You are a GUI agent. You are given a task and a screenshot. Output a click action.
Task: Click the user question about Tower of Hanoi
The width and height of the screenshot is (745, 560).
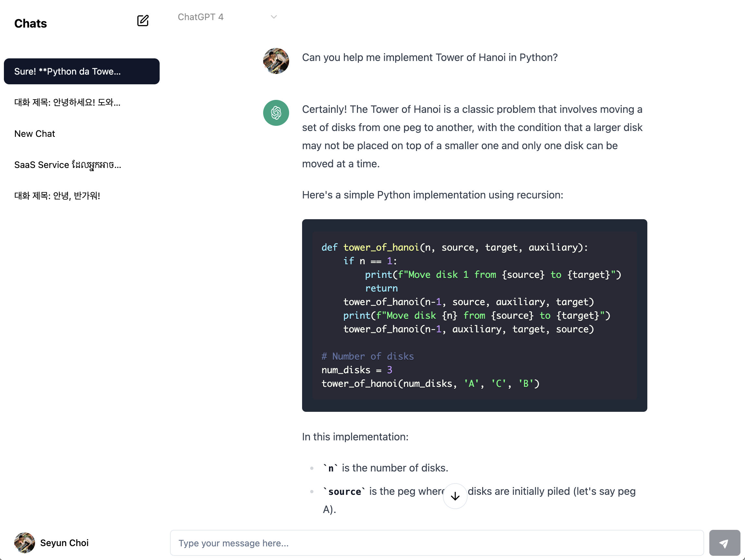tap(430, 57)
